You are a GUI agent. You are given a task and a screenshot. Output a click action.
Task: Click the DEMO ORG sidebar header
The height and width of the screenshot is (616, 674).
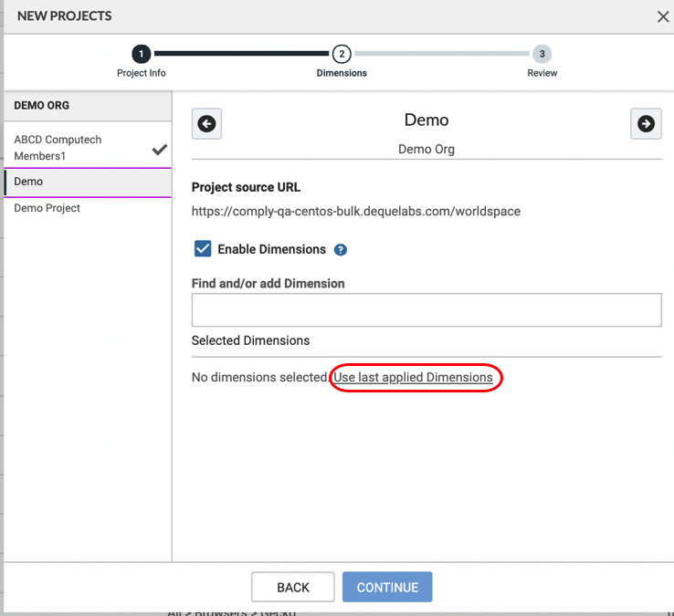click(x=42, y=106)
